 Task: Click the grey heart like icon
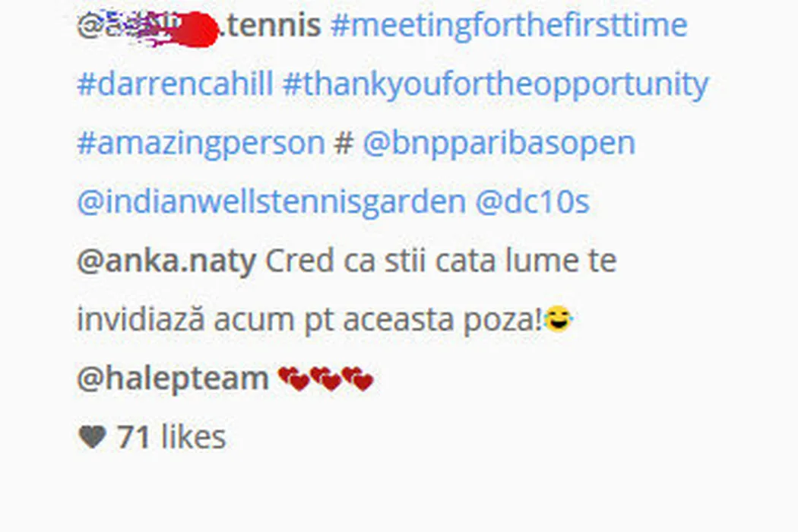pos(92,437)
